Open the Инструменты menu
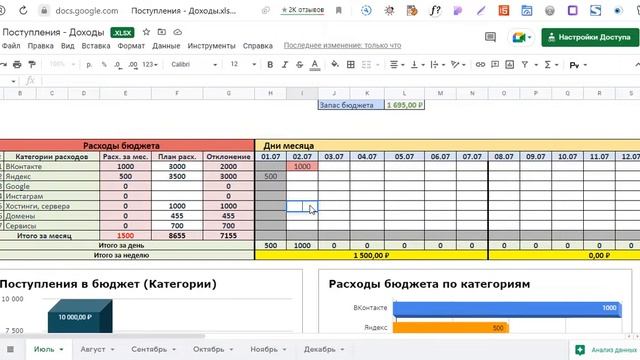 [x=211, y=46]
